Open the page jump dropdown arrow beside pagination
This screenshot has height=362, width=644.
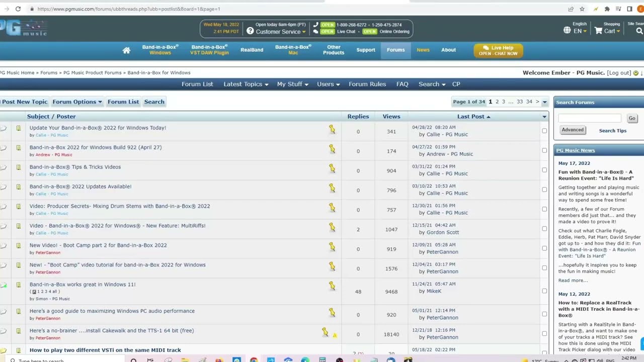[544, 102]
